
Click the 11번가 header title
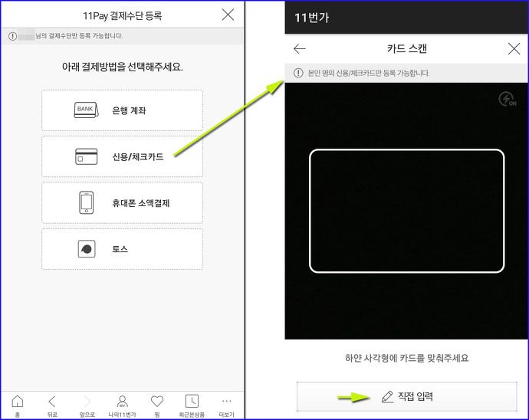click(312, 18)
